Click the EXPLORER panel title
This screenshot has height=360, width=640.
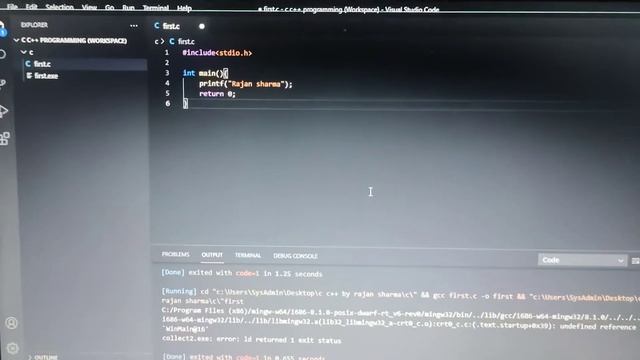(34, 25)
